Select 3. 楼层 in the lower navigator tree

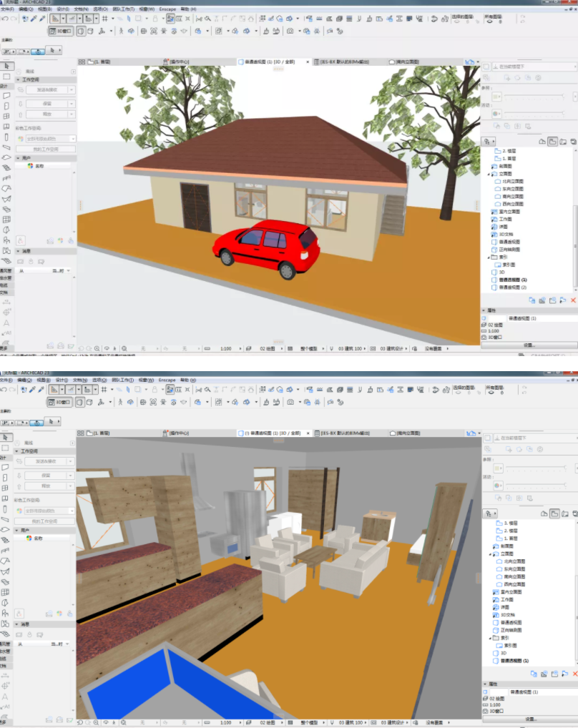click(511, 523)
